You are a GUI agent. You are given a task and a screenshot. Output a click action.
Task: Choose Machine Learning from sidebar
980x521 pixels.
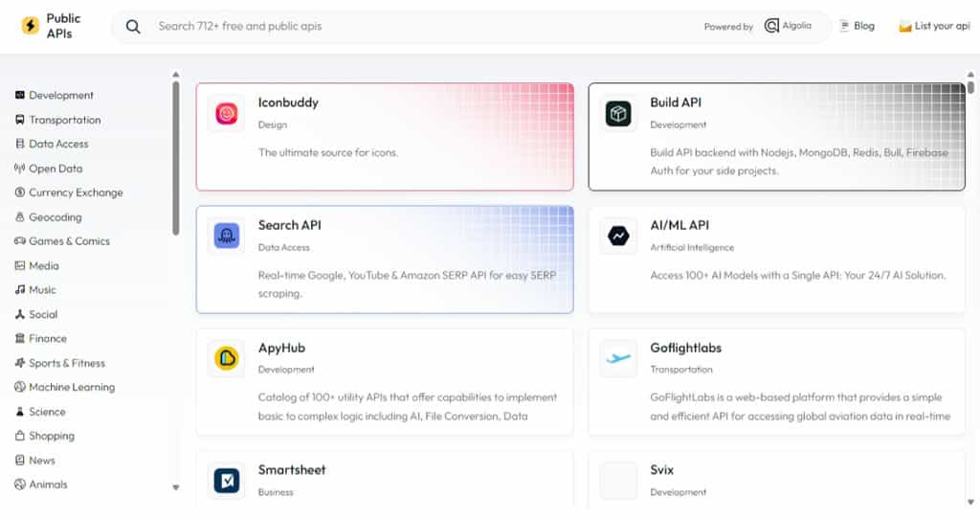pyautogui.click(x=72, y=387)
